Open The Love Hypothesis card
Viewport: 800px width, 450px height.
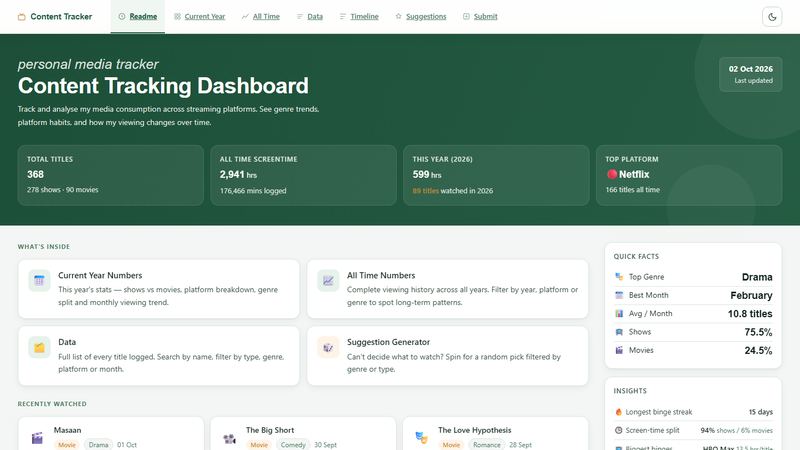pos(495,434)
